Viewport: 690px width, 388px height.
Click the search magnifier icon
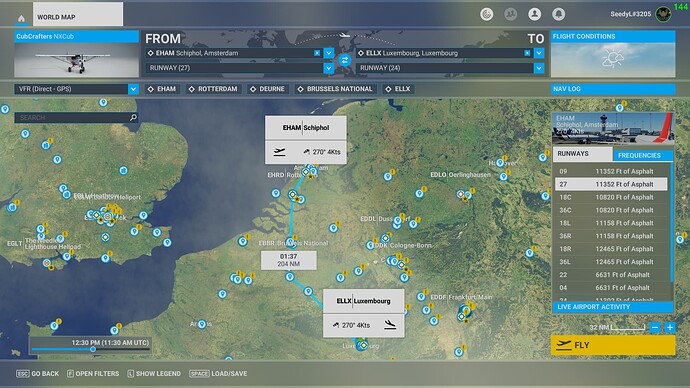(133, 117)
